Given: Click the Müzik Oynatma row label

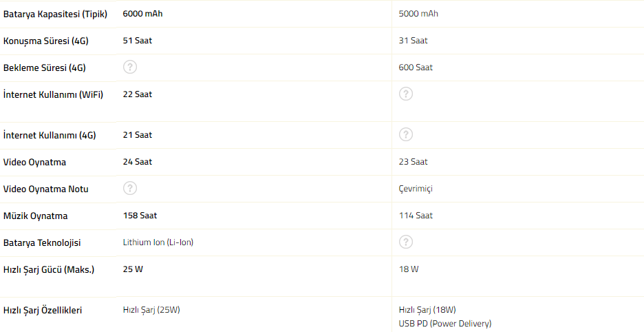Looking at the screenshot, I should pos(36,216).
